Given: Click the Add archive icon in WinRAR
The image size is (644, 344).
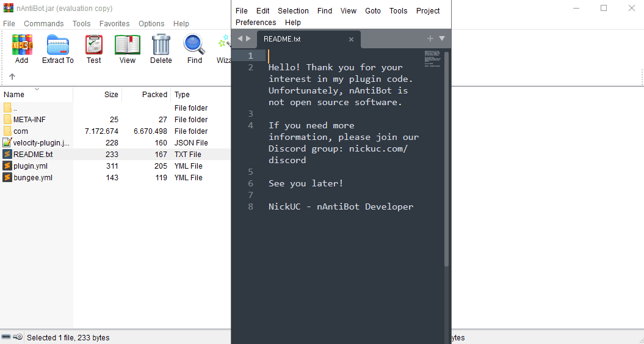Looking at the screenshot, I should click(22, 45).
